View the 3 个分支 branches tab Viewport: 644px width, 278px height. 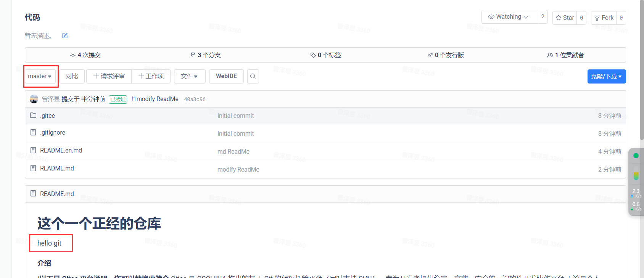[206, 55]
